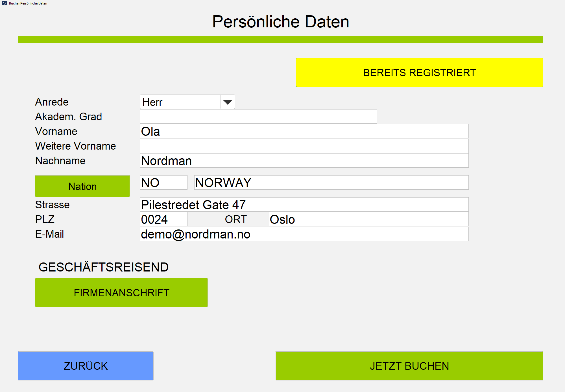Click the E-Mail field with demo@nordman.no
This screenshot has width=565, height=392.
304,234
